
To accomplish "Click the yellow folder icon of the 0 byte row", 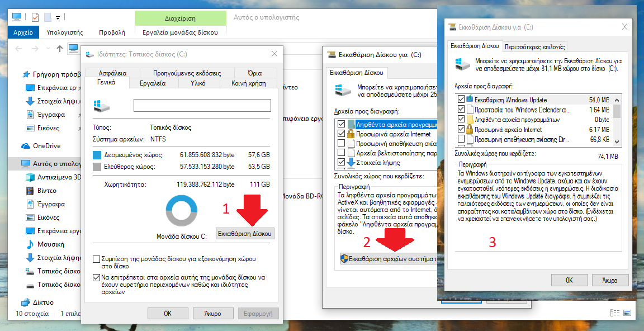I will click(470, 120).
